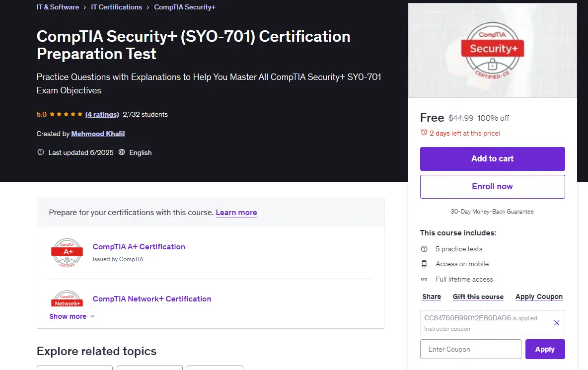The height and width of the screenshot is (370, 588).
Task: Click the Share link
Action: click(432, 296)
